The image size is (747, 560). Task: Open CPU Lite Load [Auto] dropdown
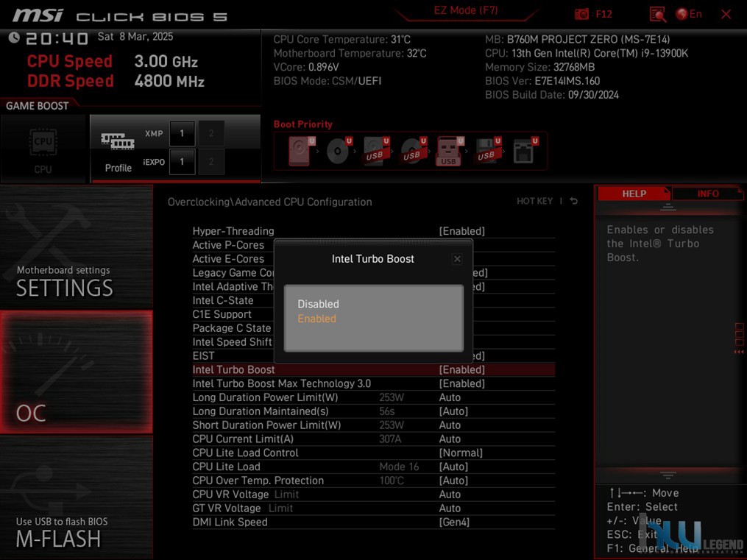point(453,467)
